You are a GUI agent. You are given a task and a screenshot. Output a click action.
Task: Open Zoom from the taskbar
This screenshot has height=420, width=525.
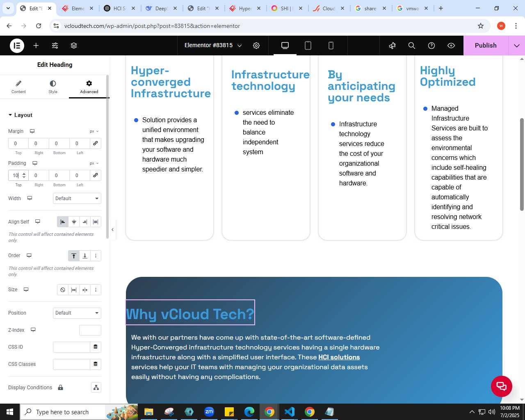coord(209,412)
